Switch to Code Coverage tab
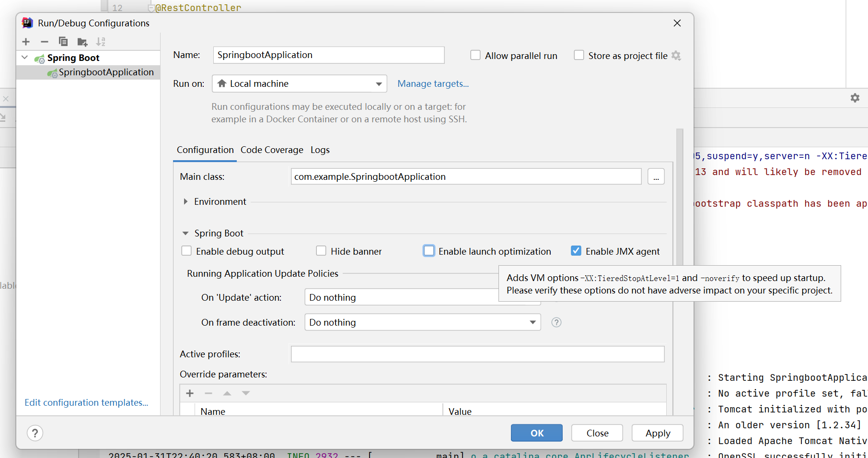The height and width of the screenshot is (458, 868). point(272,150)
